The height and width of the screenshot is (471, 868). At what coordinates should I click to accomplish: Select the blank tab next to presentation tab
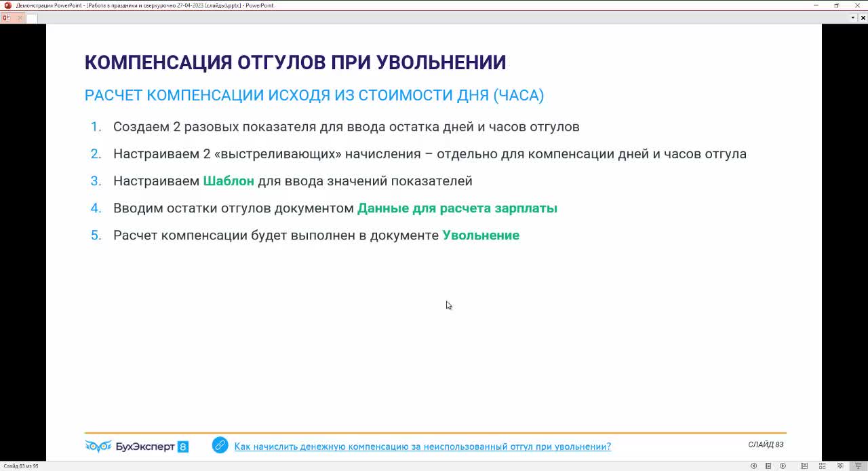click(31, 18)
